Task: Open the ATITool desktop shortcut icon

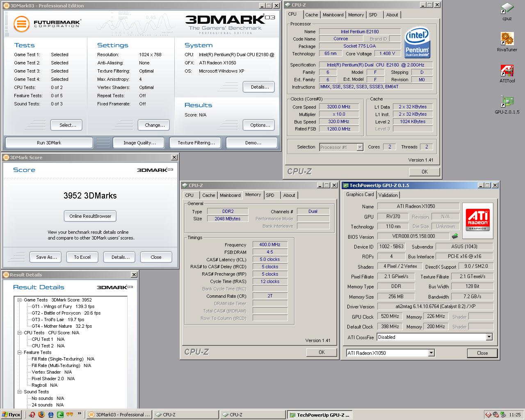Action: [507, 71]
